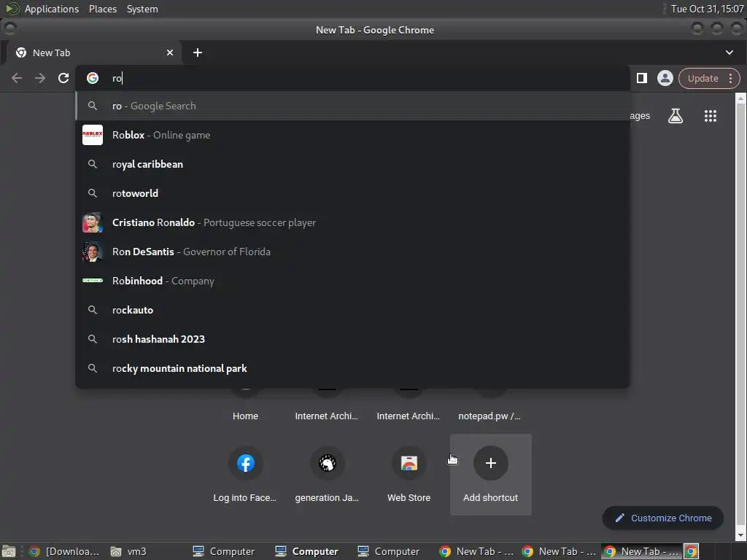Image resolution: width=747 pixels, height=560 pixels.
Task: Open the profile avatar icon
Action: pos(665,78)
